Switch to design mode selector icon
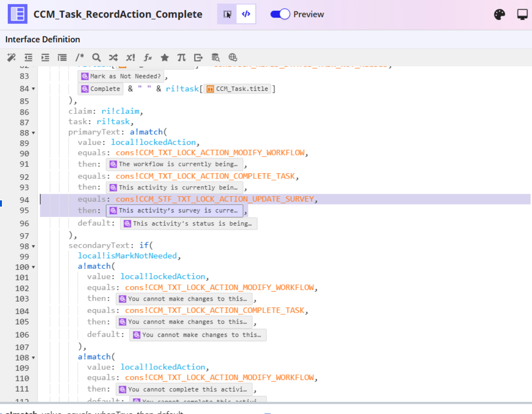532x414 pixels. [x=227, y=14]
